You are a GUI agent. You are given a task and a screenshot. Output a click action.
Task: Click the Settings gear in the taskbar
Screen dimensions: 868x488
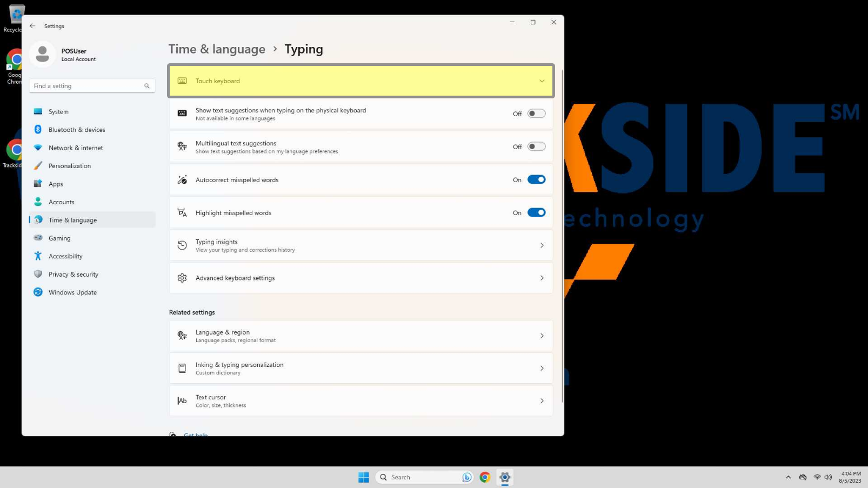coord(505,477)
